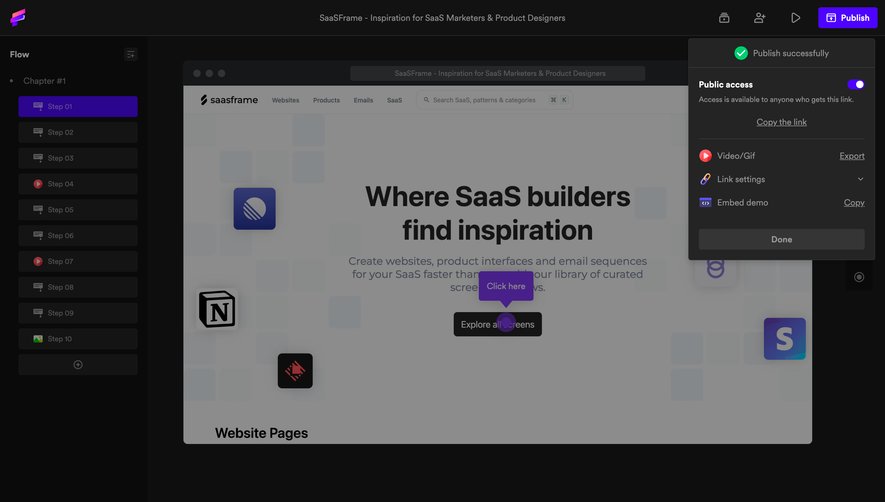
Task: Open the Emails menu in the preview
Action: (363, 100)
